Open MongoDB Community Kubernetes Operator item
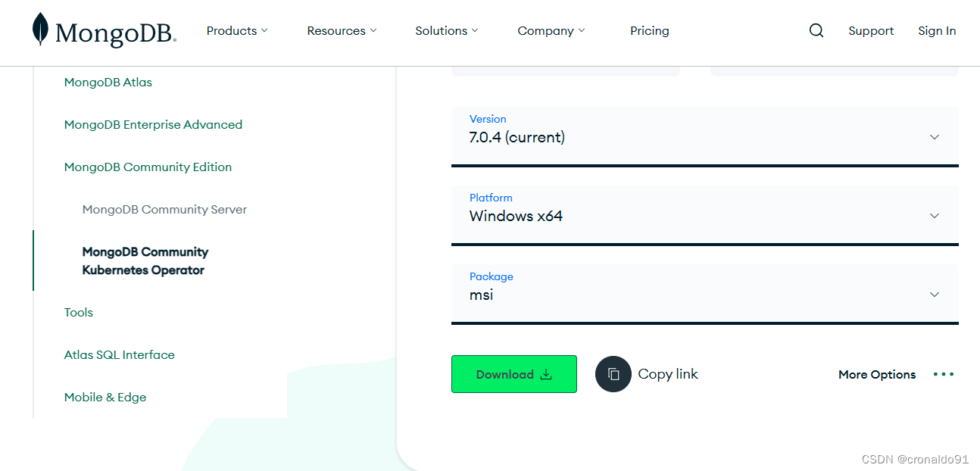Screen dimensions: 980x471 pyautogui.click(x=145, y=260)
